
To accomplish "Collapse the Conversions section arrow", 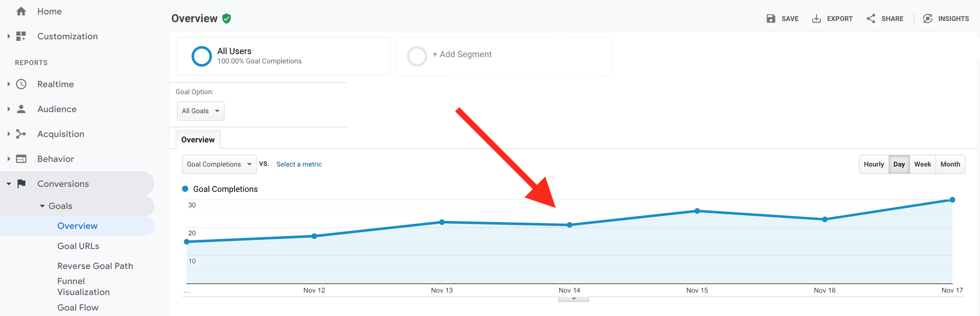I will click(9, 184).
